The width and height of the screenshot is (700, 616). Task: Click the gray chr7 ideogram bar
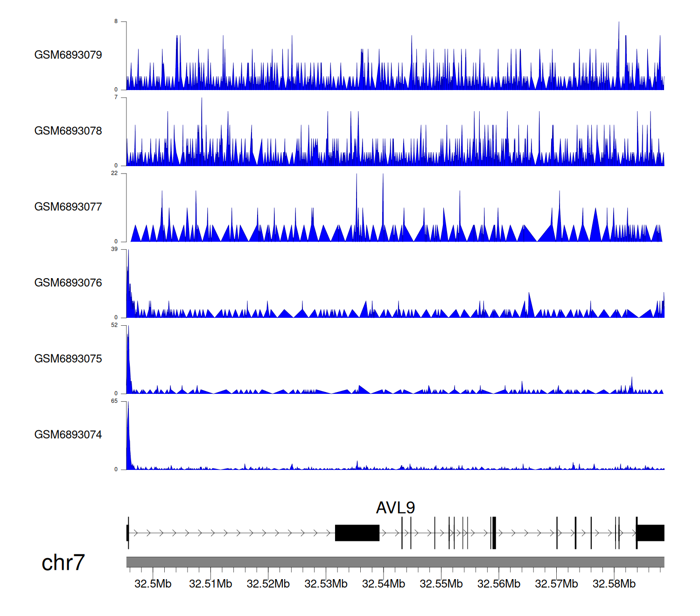click(395, 562)
